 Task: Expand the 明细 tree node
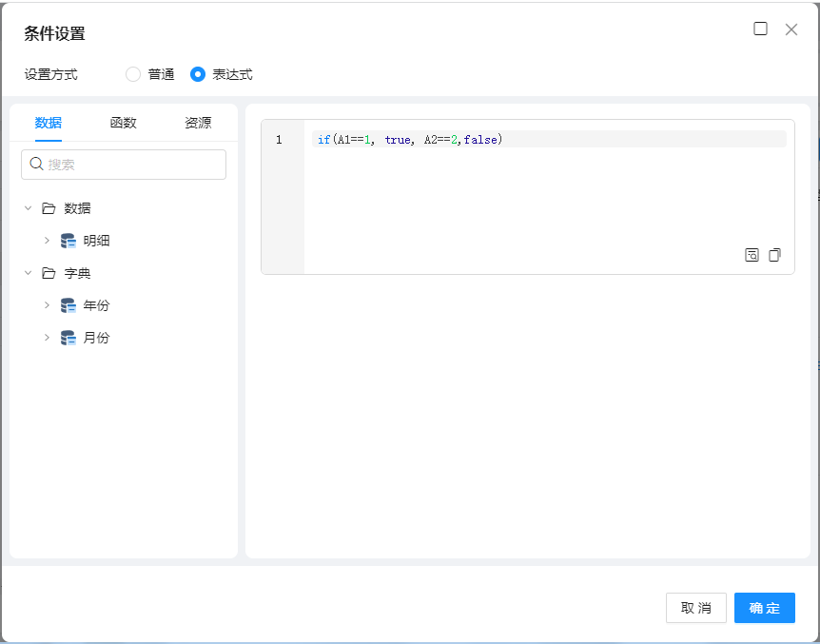click(47, 241)
